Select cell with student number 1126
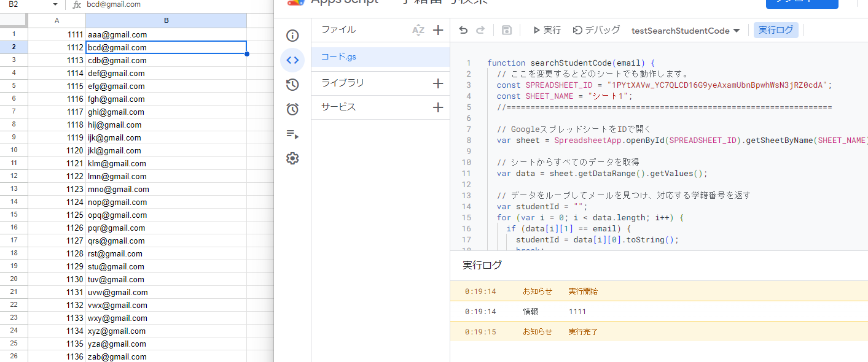 click(57, 228)
